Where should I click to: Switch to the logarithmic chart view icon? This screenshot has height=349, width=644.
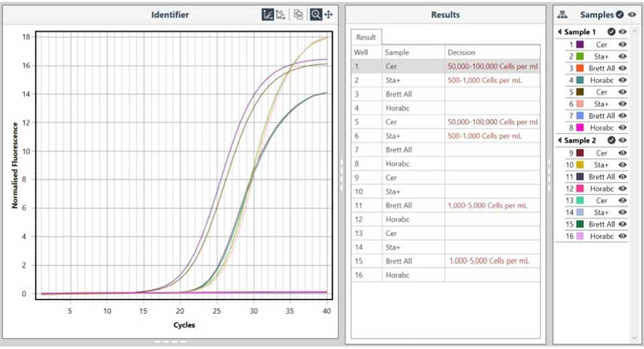click(x=280, y=14)
